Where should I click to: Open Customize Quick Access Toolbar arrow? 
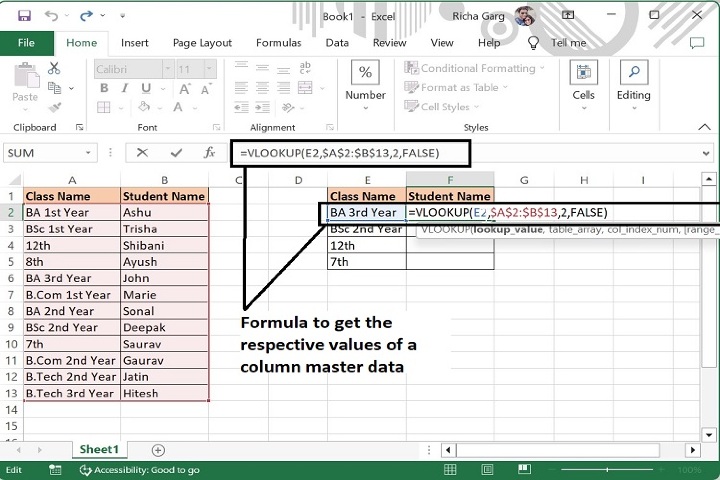(x=123, y=16)
